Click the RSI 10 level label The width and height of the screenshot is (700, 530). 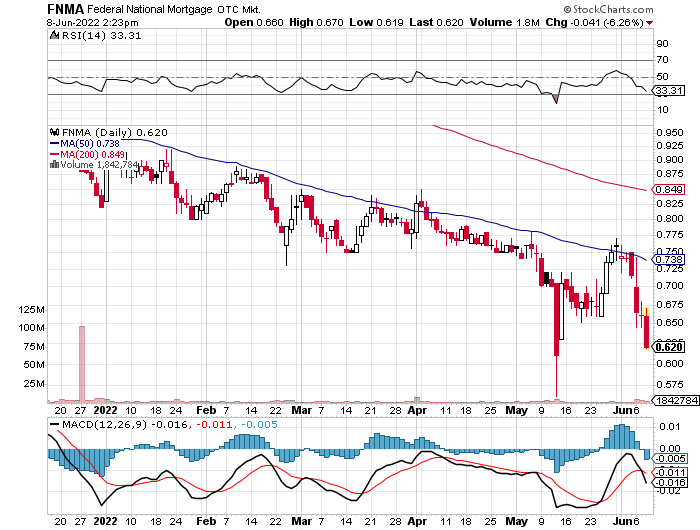tap(662, 109)
